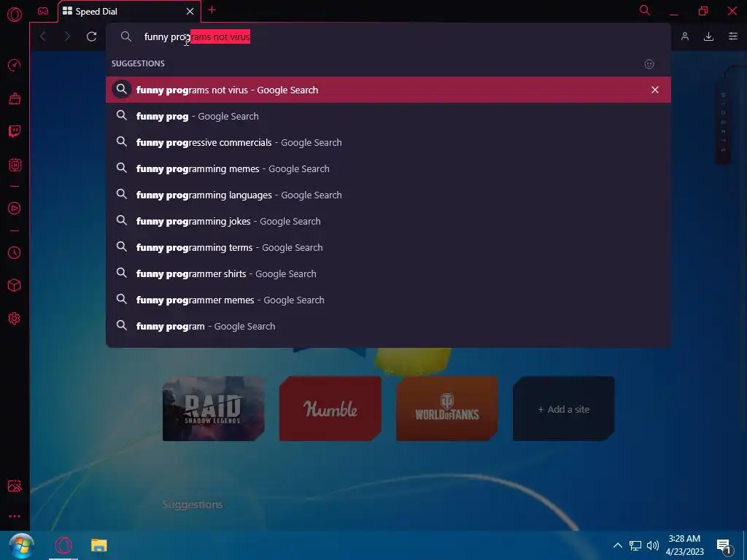Click the smiley feedback icon in suggestions

(649, 64)
